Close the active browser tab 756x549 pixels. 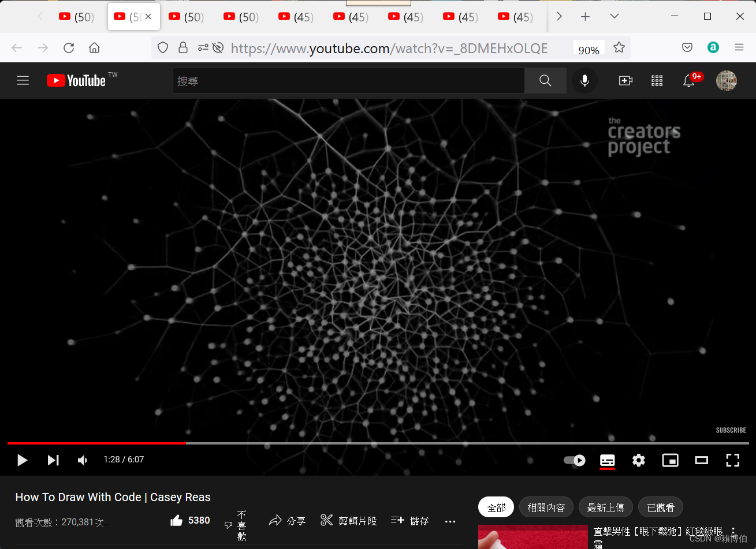(x=148, y=17)
